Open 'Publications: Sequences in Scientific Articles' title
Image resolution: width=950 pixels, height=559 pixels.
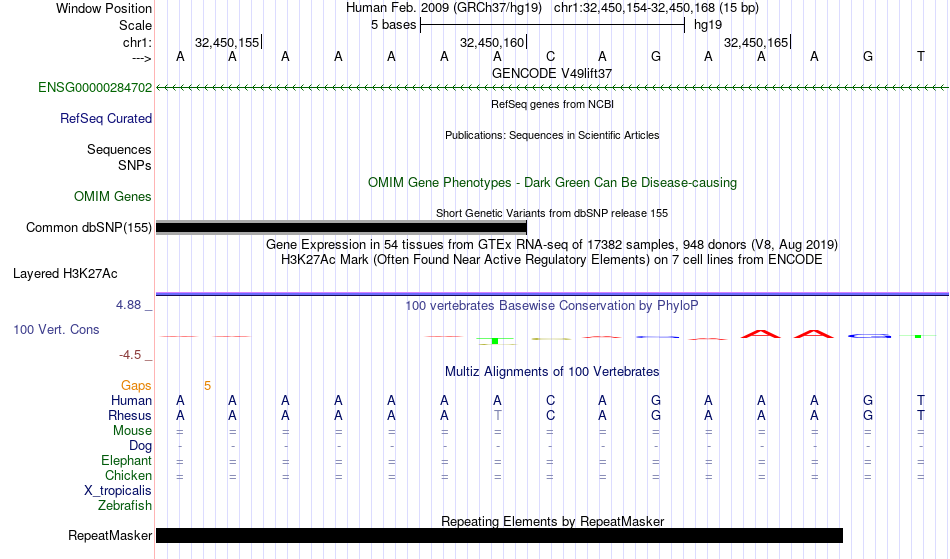(552, 135)
